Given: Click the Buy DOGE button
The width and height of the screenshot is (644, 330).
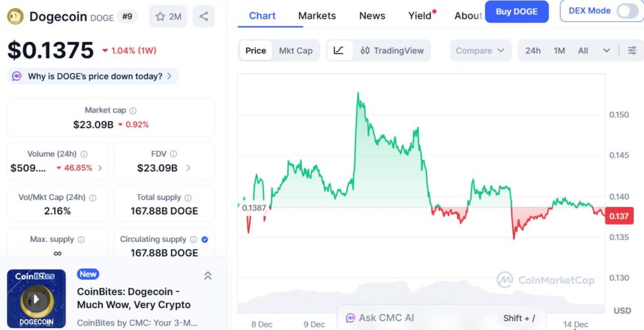Looking at the screenshot, I should 516,11.
